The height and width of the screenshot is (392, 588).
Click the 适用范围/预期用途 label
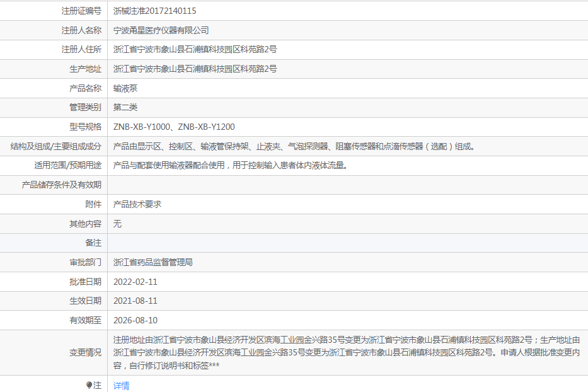click(68, 165)
